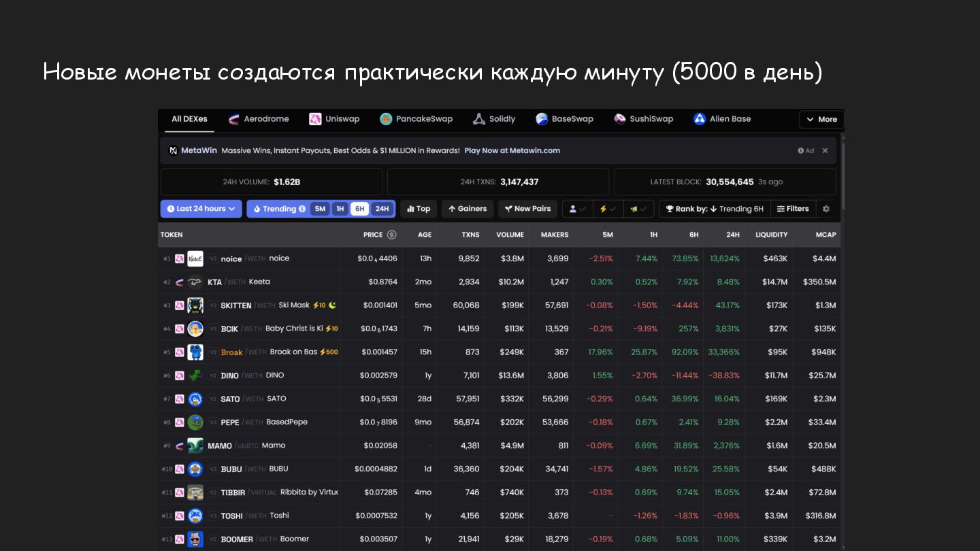Click the BOOMER token avatar
The height and width of the screenshot is (551, 980).
click(195, 539)
